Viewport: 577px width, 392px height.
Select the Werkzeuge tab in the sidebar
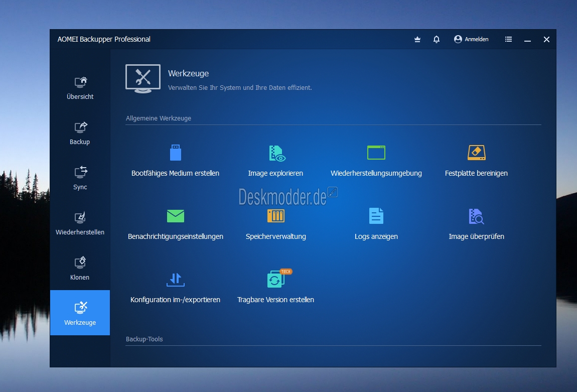click(80, 313)
